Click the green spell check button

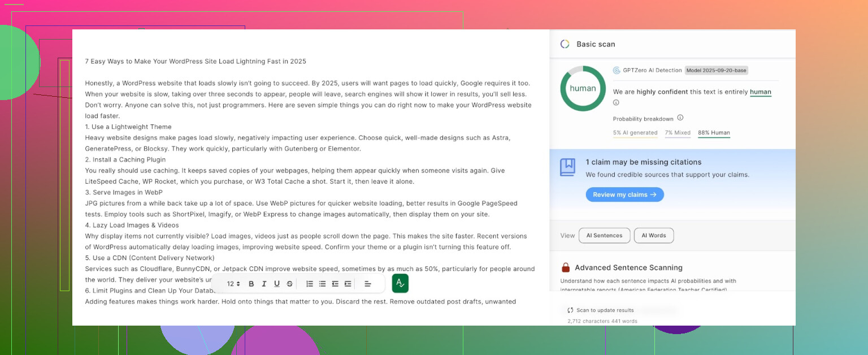click(400, 283)
